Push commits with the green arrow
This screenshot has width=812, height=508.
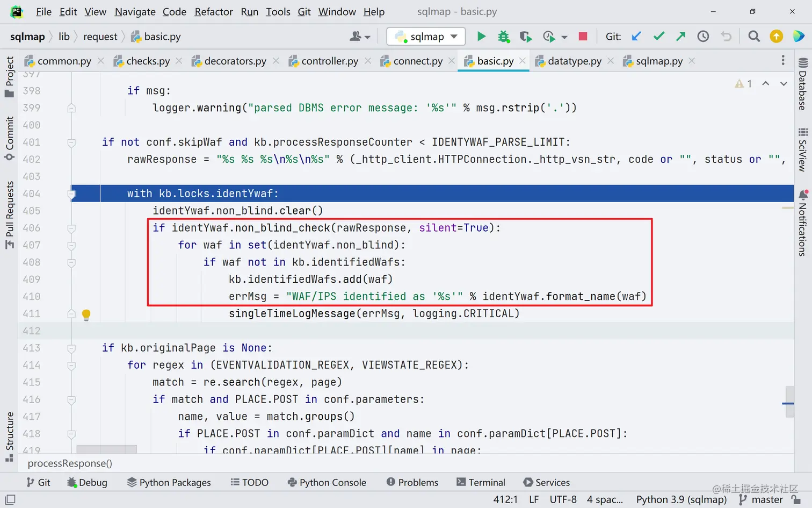click(x=680, y=37)
